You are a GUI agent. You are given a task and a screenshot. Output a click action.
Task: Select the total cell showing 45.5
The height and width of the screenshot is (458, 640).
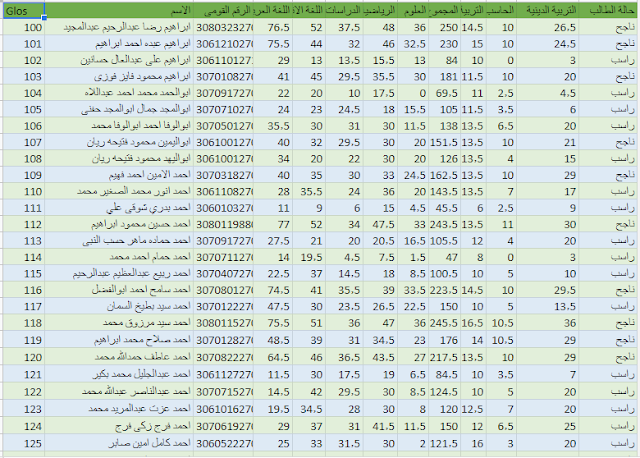click(444, 208)
